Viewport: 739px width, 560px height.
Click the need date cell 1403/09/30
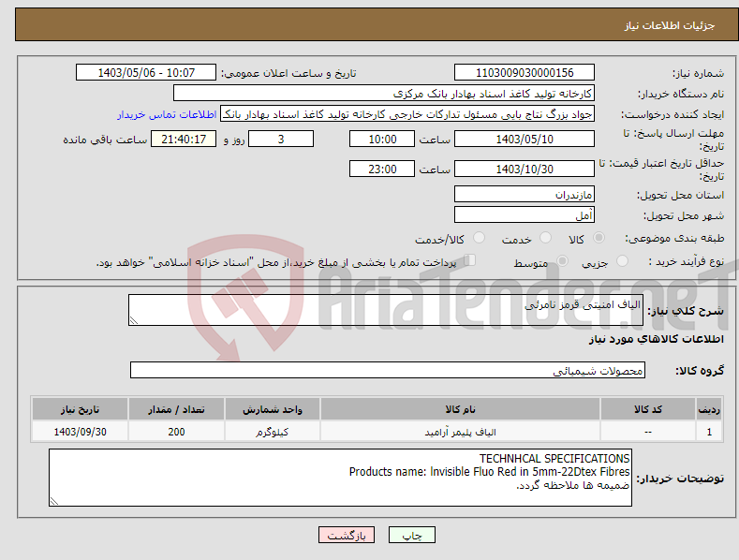click(x=81, y=432)
